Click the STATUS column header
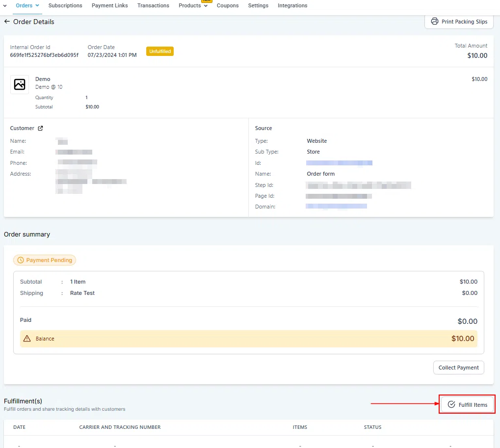 [x=372, y=427]
